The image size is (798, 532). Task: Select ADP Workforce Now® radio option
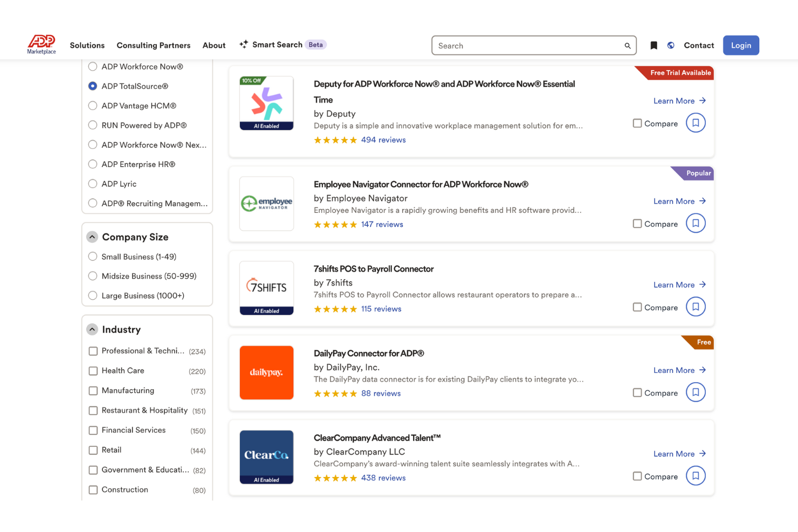(x=93, y=66)
